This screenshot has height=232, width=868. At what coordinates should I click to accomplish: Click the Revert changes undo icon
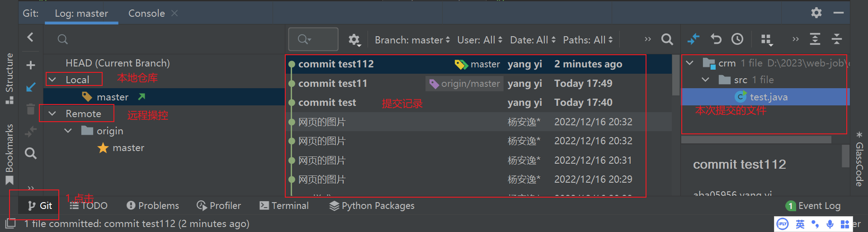716,39
